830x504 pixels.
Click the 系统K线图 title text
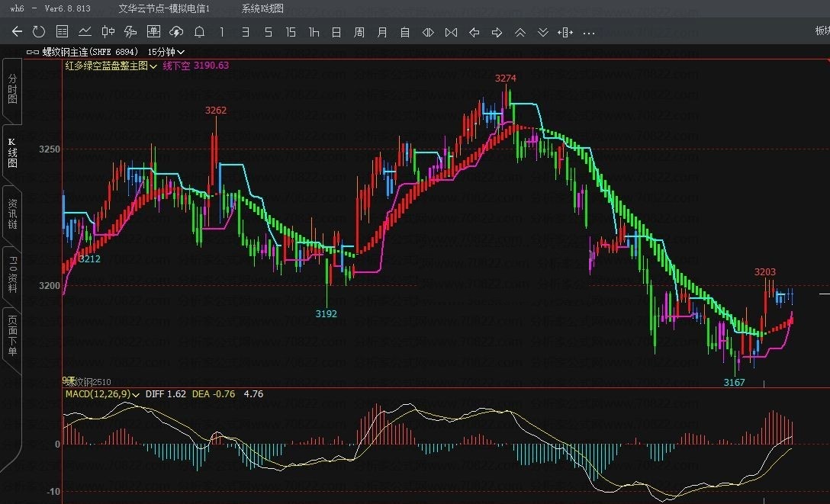click(262, 8)
